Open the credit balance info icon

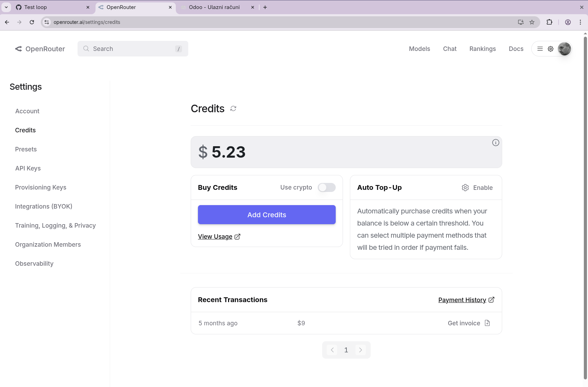[x=496, y=143]
